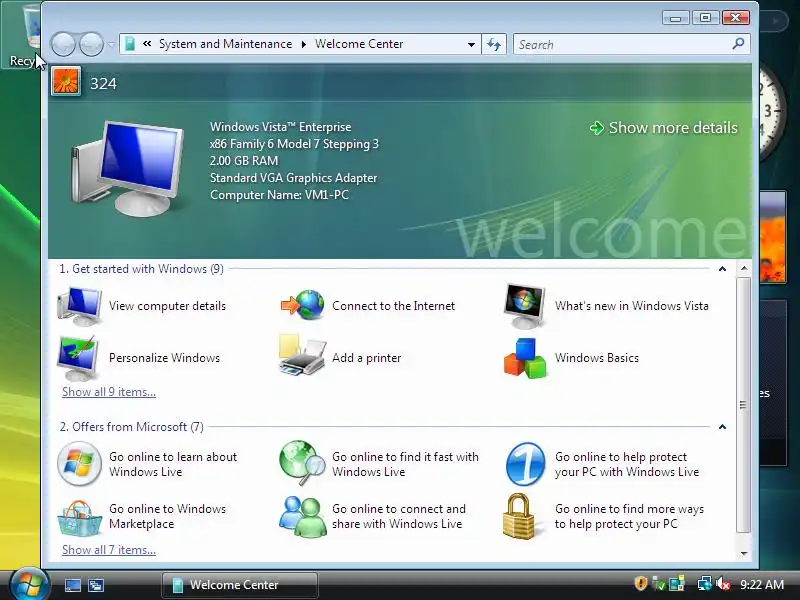Click the Personalize Windows label
Screen dimensions: 800x600
(x=164, y=358)
